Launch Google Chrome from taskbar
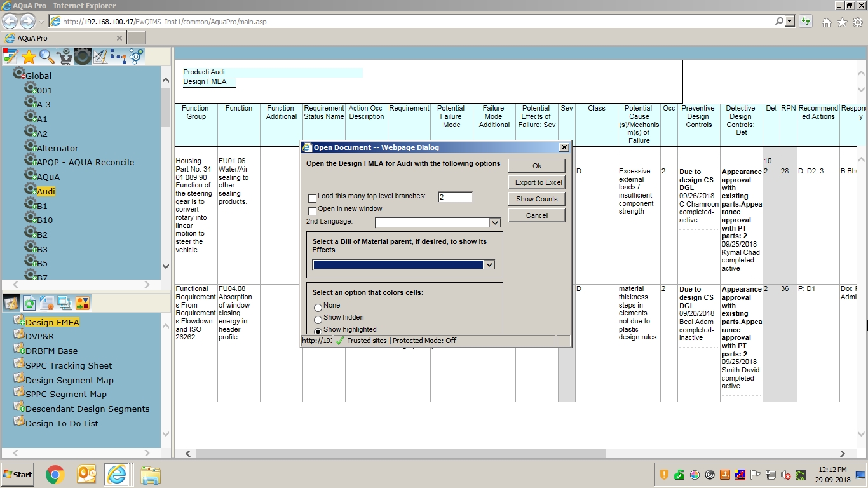Screen dimensions: 868x488 (x=55, y=475)
